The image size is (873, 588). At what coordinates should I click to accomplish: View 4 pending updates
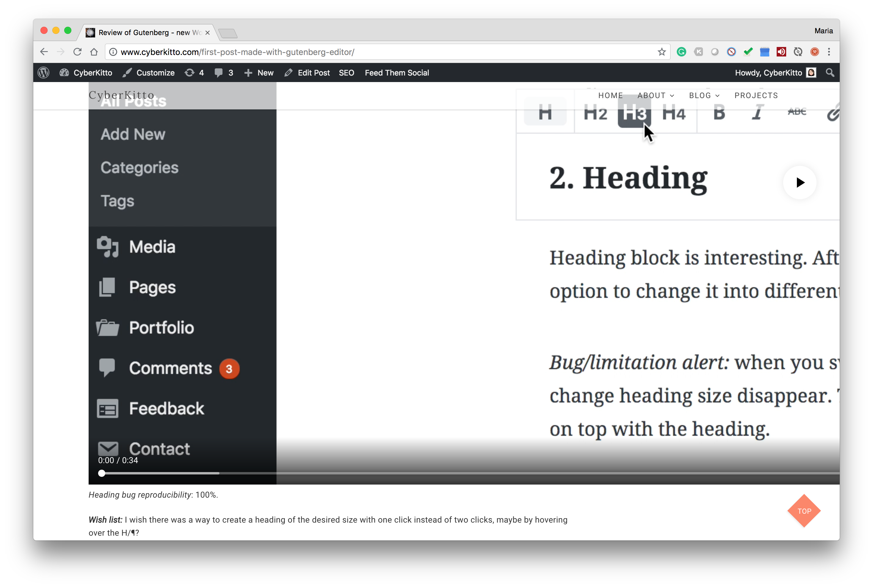(x=194, y=73)
